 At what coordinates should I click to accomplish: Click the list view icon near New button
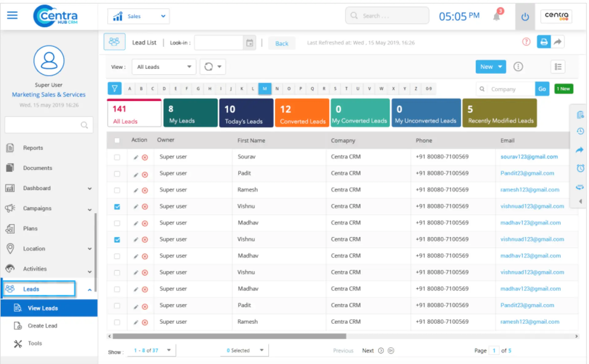558,67
